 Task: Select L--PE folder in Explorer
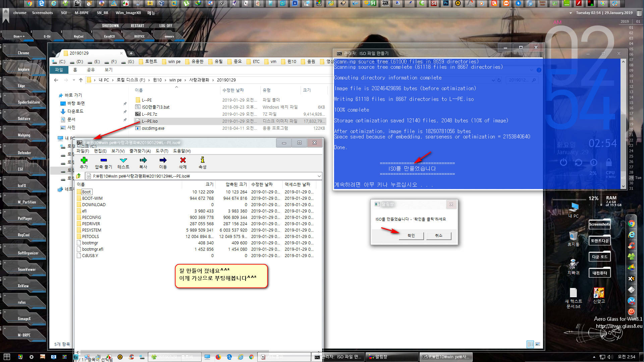[147, 100]
